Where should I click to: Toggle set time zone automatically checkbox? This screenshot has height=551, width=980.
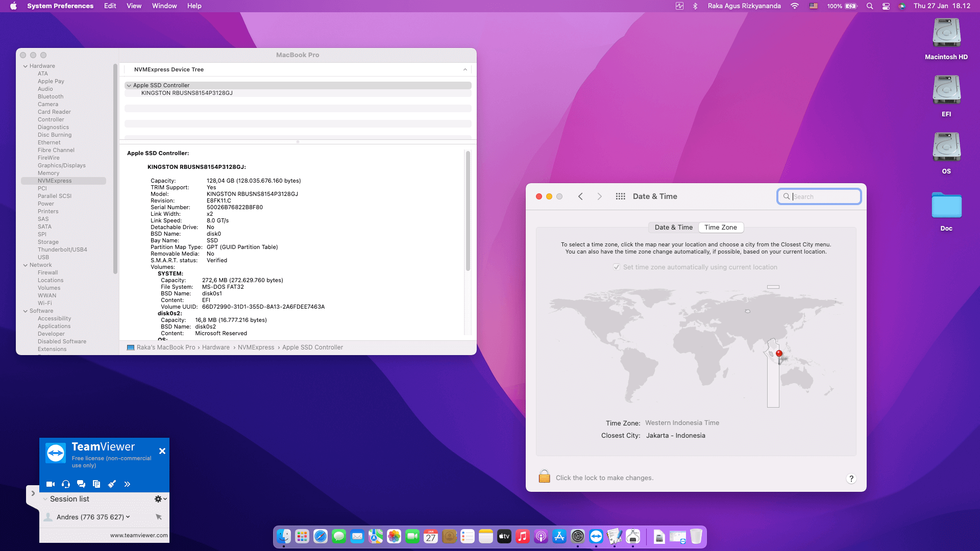[617, 267]
